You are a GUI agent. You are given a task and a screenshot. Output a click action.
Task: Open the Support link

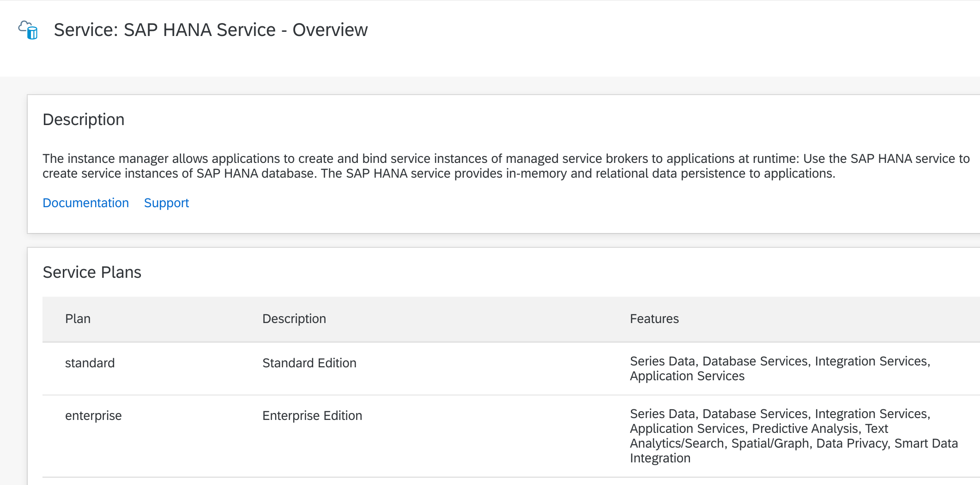tap(166, 203)
